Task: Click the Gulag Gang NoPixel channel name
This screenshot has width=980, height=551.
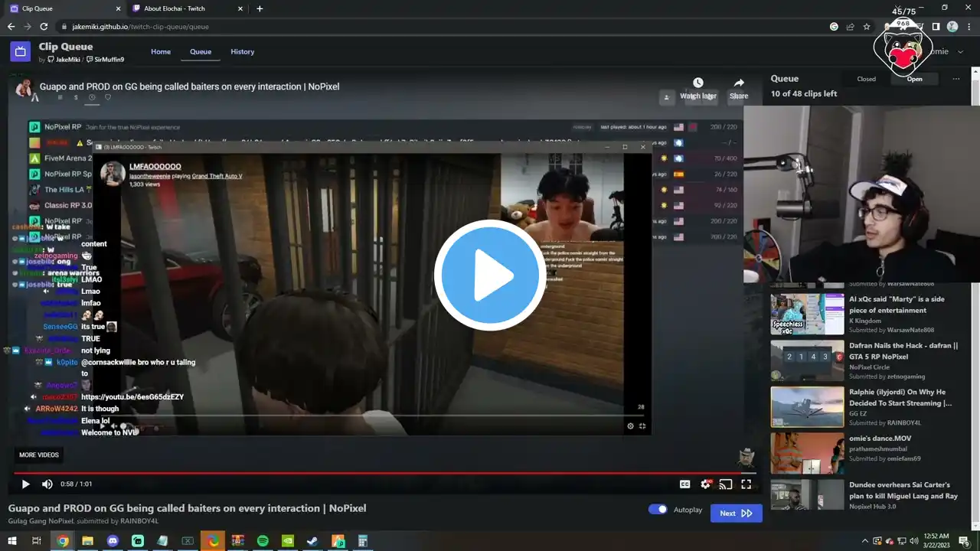Action: 41,521
